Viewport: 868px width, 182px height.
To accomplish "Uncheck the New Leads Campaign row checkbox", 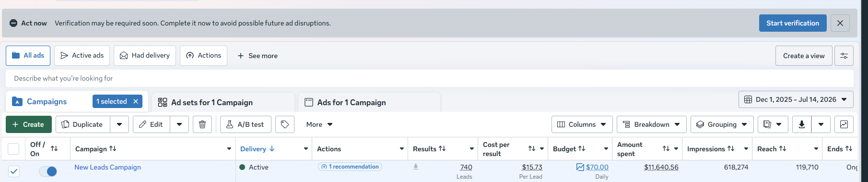I will 14,171.
